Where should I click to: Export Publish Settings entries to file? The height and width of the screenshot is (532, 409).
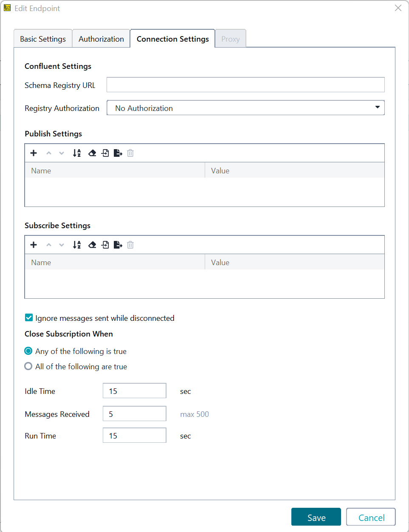(x=118, y=153)
